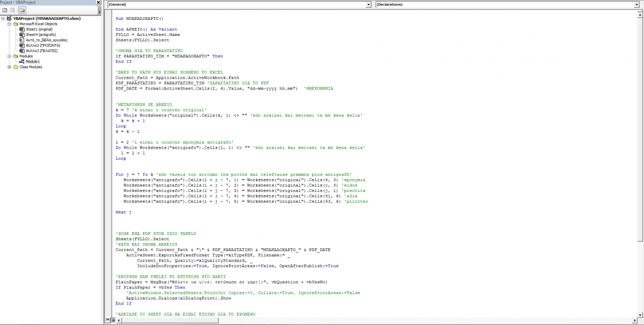Click the 'Current_Path = Application.ActiveWorkbook.Path' line
644x325 pixels.
(178, 78)
